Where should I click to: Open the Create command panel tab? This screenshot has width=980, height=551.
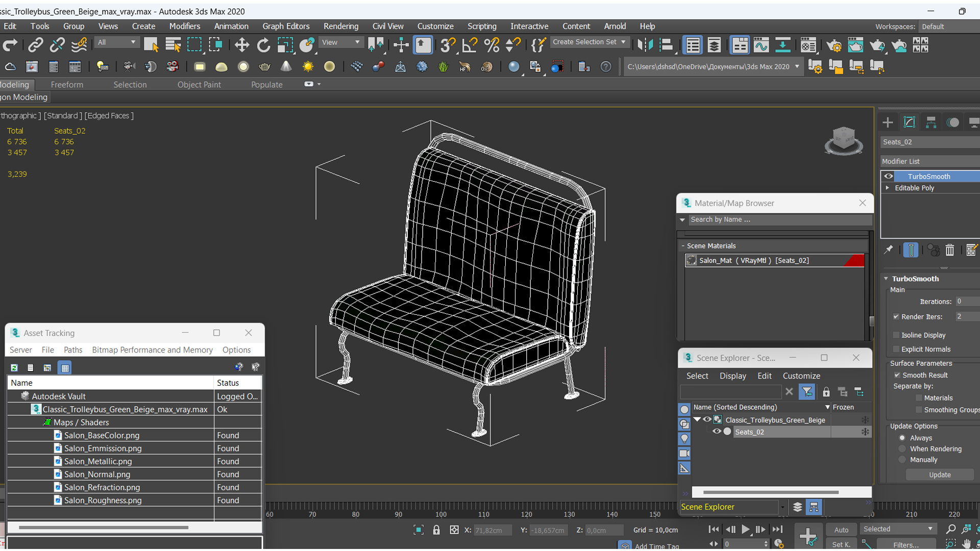point(888,122)
